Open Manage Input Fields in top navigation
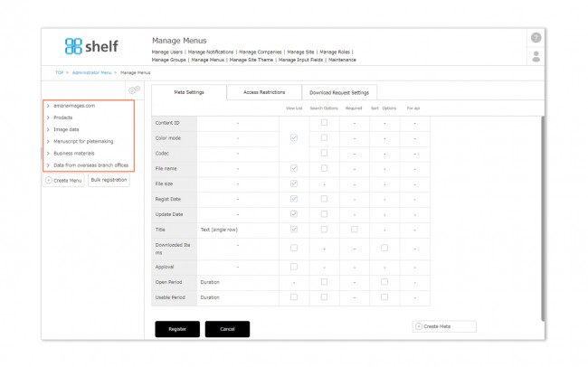Viewport: 588px width, 367px height. 300,60
